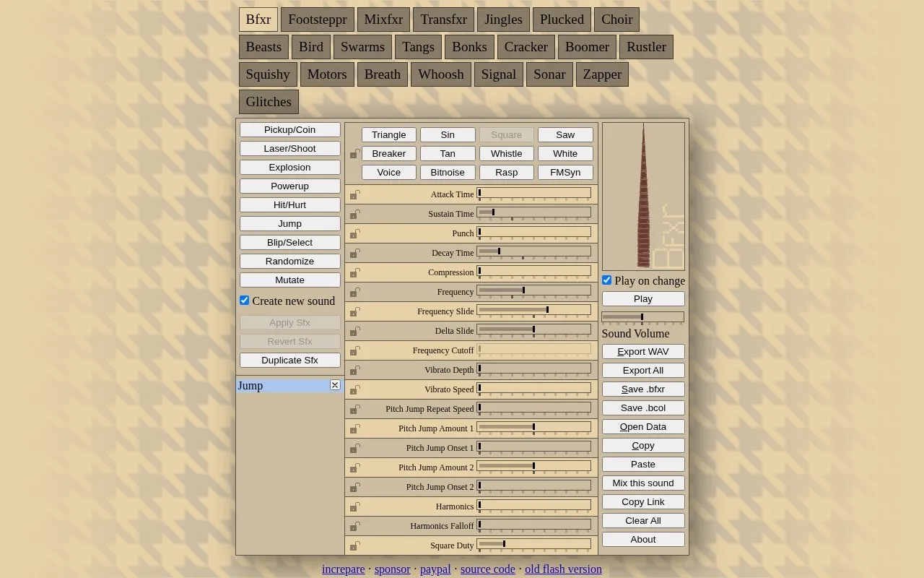Open the Jingles tab
924x578 pixels.
(x=504, y=20)
